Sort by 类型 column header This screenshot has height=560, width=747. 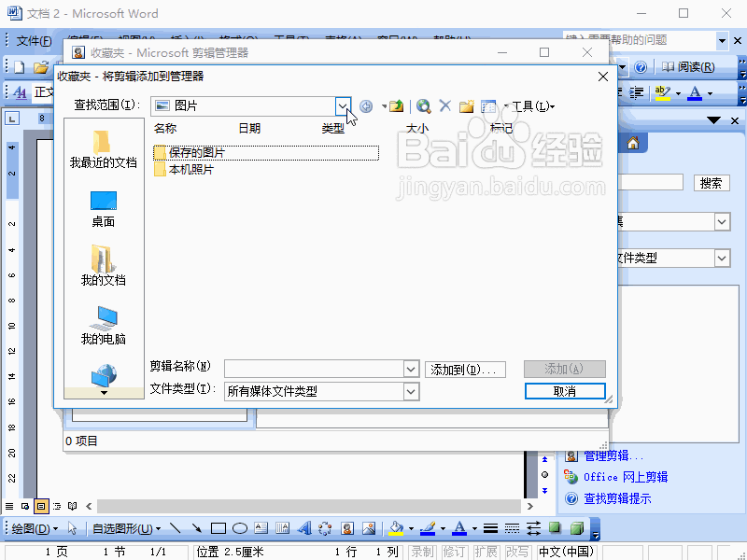click(333, 128)
